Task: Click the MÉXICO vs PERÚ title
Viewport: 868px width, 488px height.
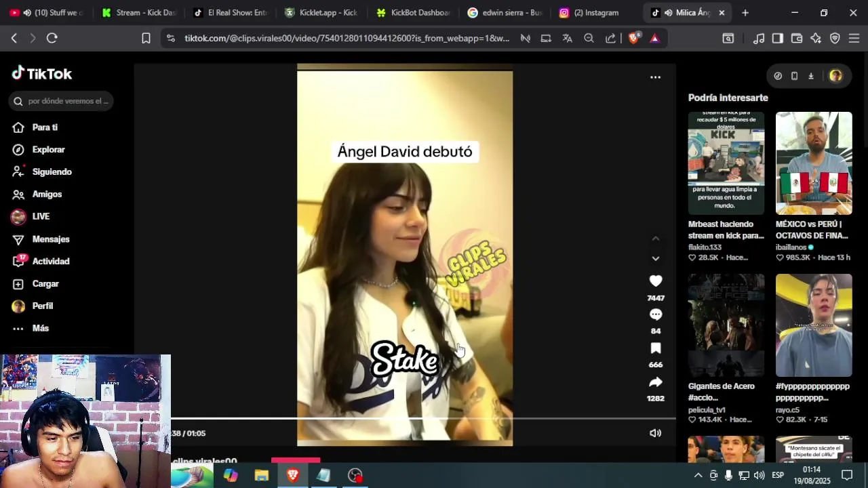Action: pyautogui.click(x=812, y=230)
